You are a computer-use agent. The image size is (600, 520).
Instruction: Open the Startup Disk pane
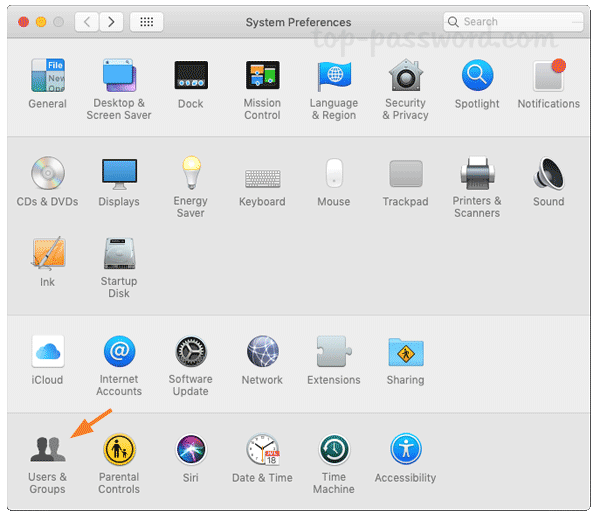coord(119,255)
